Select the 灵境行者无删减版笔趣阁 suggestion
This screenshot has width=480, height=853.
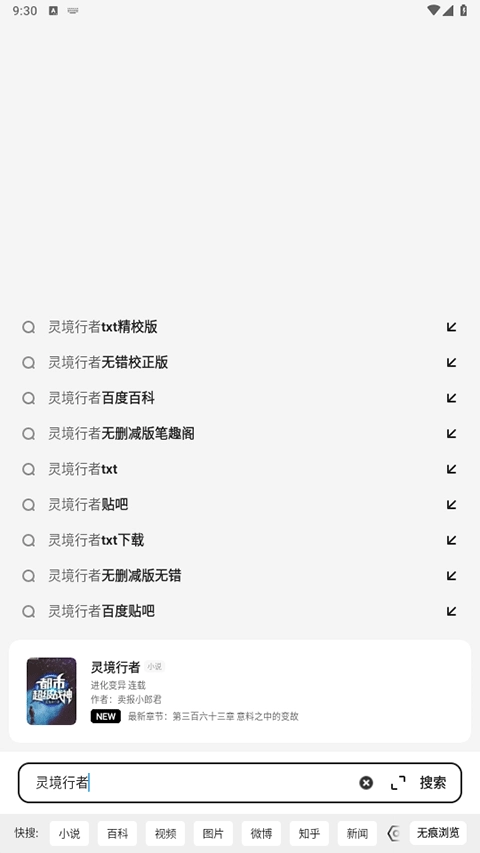pyautogui.click(x=239, y=434)
